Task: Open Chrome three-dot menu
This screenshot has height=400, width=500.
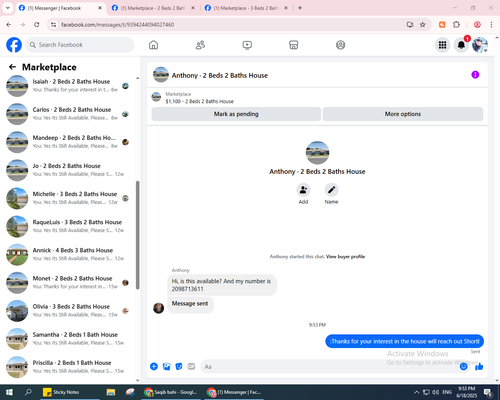Action: click(x=491, y=24)
